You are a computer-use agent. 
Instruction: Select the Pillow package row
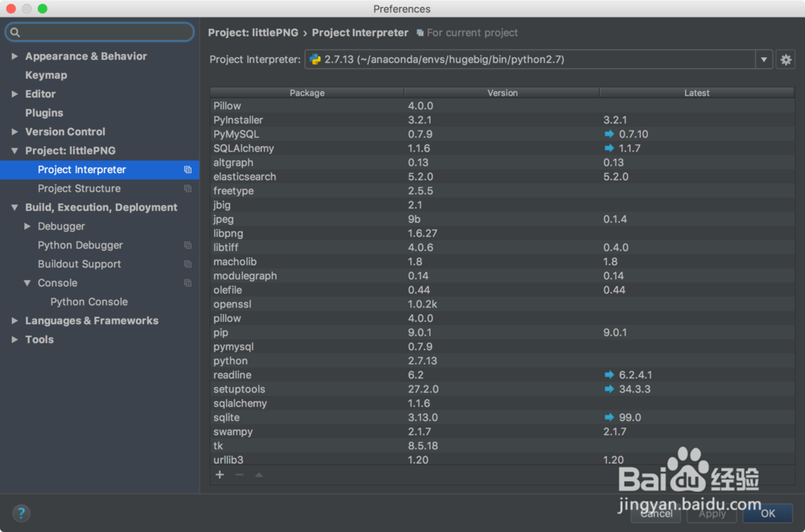pos(322,105)
